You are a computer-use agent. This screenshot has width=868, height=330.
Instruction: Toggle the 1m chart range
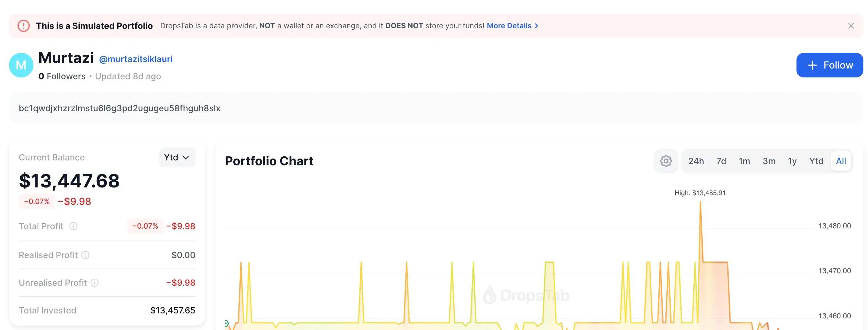pyautogui.click(x=744, y=161)
